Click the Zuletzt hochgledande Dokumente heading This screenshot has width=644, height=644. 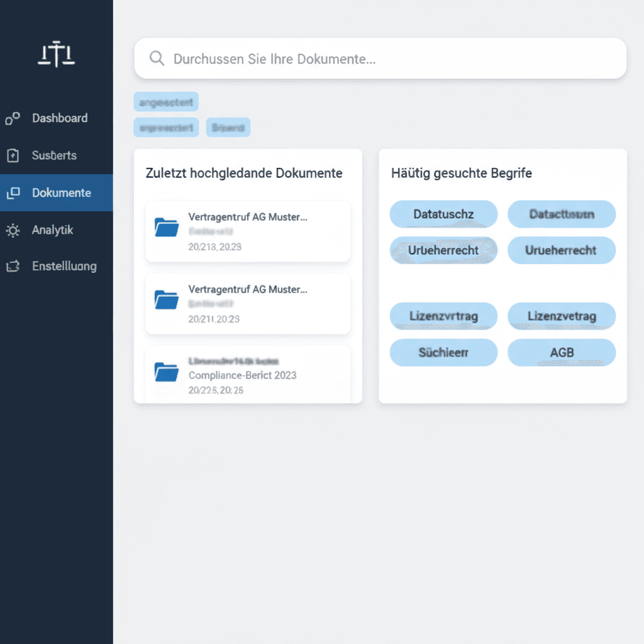(x=244, y=173)
